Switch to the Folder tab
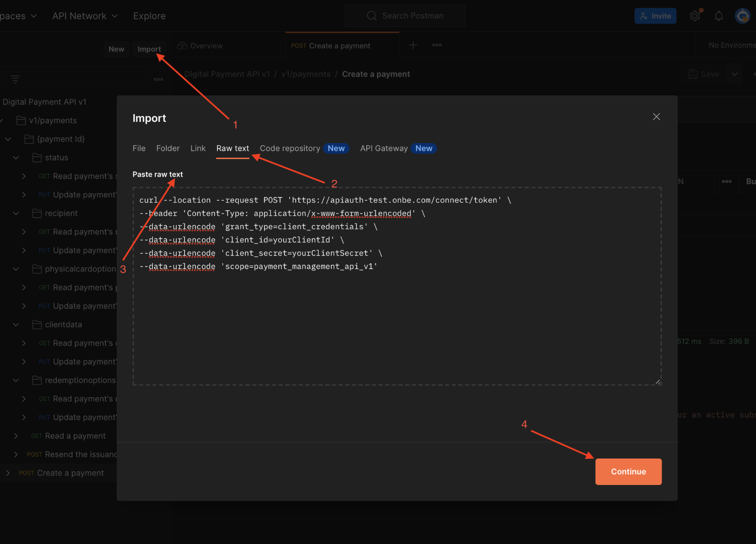The image size is (756, 544). [168, 148]
